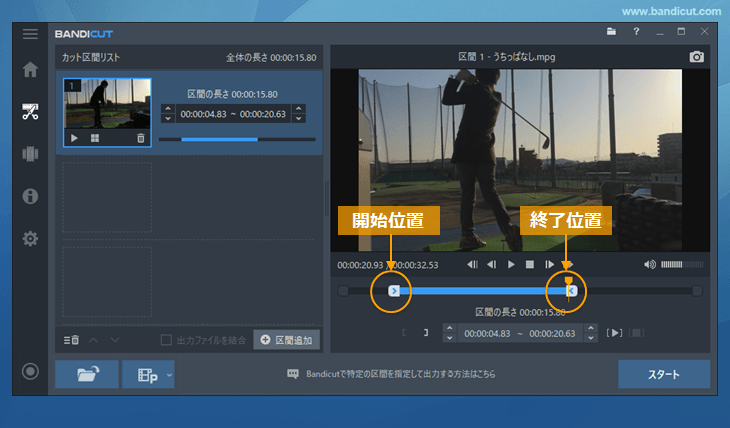Image resolution: width=730 pixels, height=428 pixels.
Task: Adjust the volume level slider
Action: tap(682, 265)
